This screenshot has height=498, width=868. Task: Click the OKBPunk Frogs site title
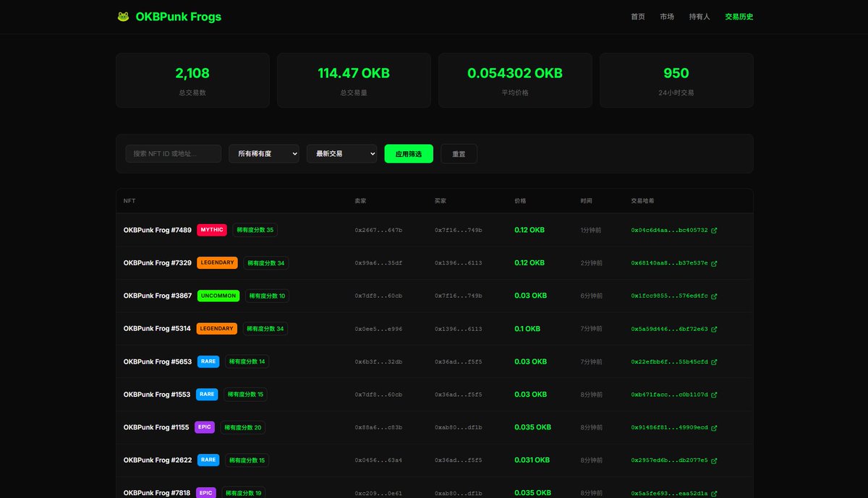(179, 17)
